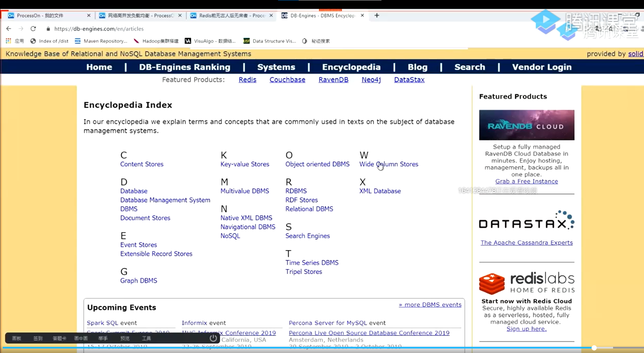Open the Home menu item
Screen dimensions: 644x353
click(x=99, y=67)
